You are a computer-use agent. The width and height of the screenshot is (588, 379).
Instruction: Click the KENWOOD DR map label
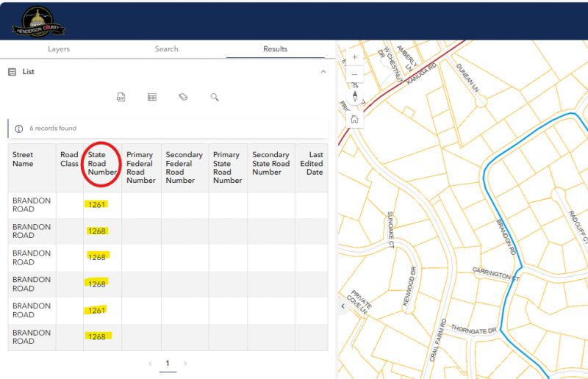tap(409, 286)
